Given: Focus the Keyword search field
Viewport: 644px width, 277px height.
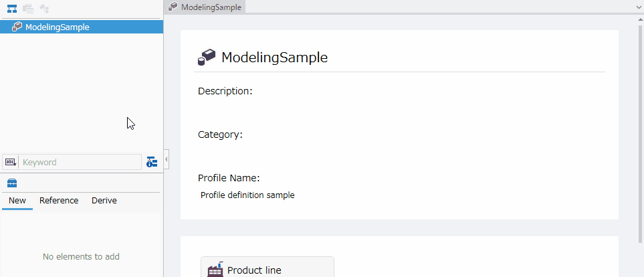Looking at the screenshot, I should point(80,162).
